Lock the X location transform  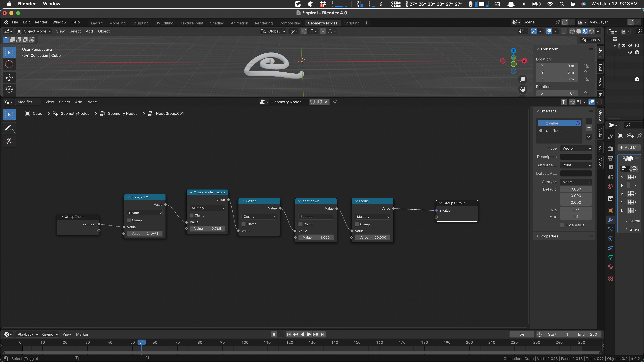[587, 66]
